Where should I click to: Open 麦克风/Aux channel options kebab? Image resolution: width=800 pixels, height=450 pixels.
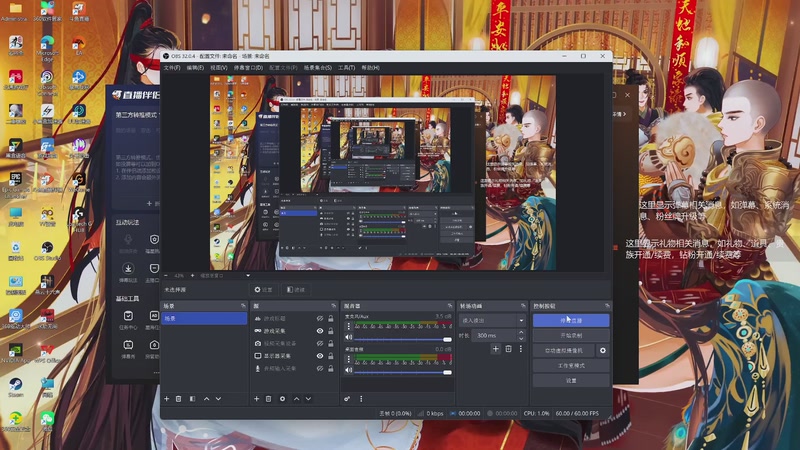point(349,326)
